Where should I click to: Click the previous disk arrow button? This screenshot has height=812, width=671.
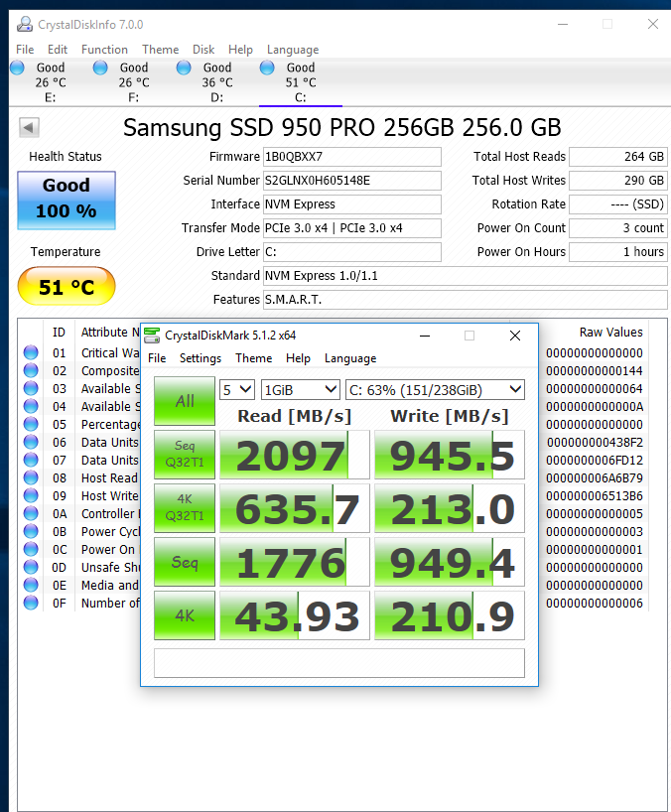tap(29, 127)
